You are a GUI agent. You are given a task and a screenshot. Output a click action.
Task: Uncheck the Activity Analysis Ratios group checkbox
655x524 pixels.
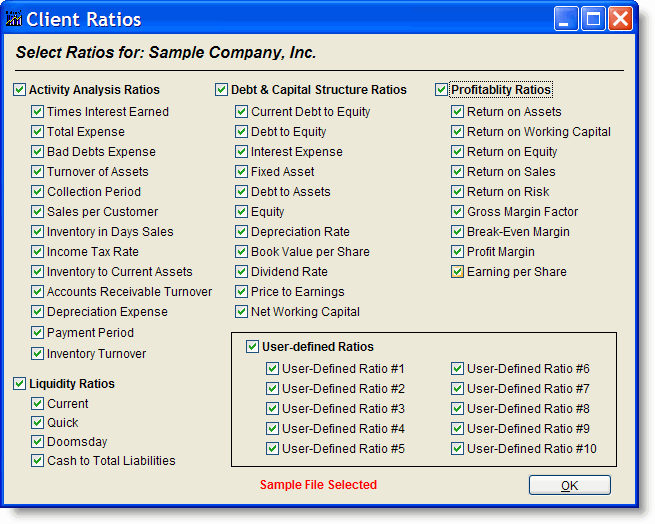[x=19, y=89]
